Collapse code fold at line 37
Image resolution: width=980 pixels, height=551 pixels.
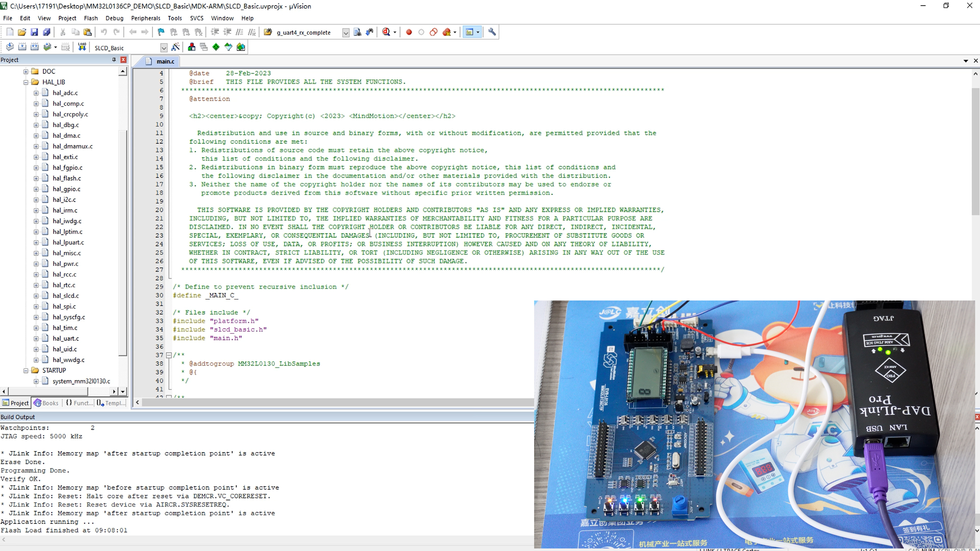pos(168,355)
